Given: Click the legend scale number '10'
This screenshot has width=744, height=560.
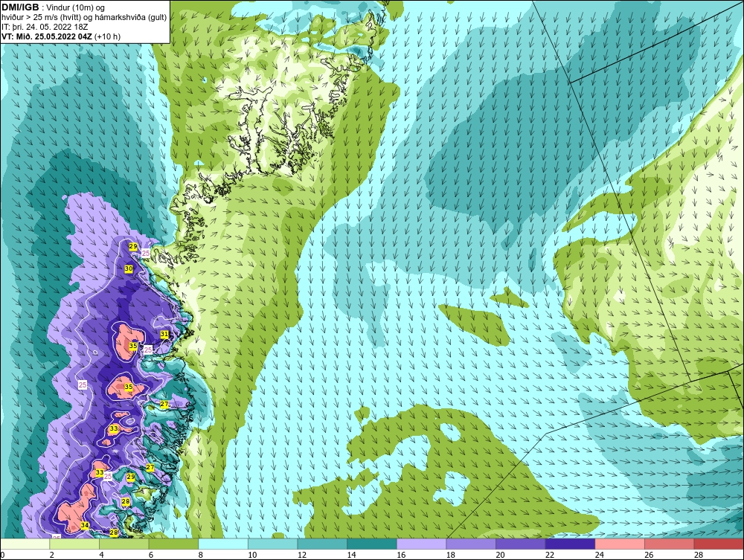Looking at the screenshot, I should (252, 555).
